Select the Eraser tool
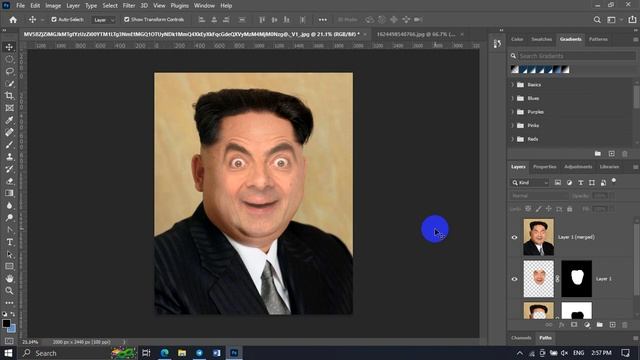640x360 pixels. 9,181
